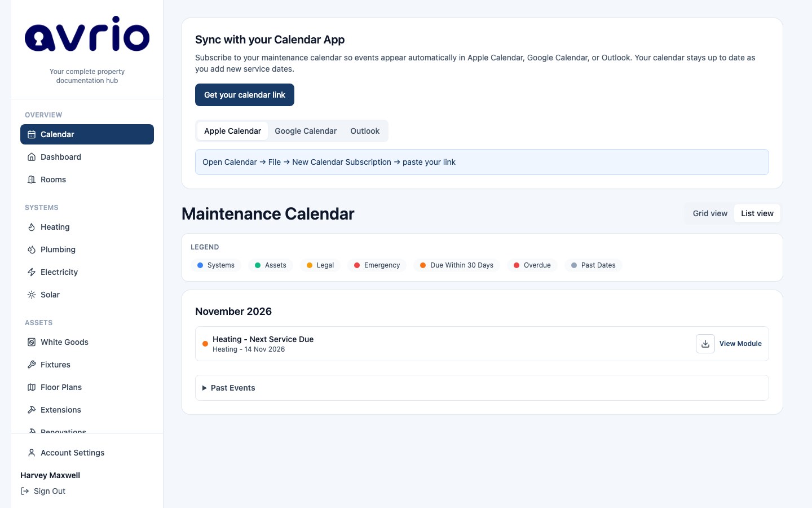The image size is (812, 508).
Task: Select the Google Calendar tab
Action: click(x=306, y=131)
